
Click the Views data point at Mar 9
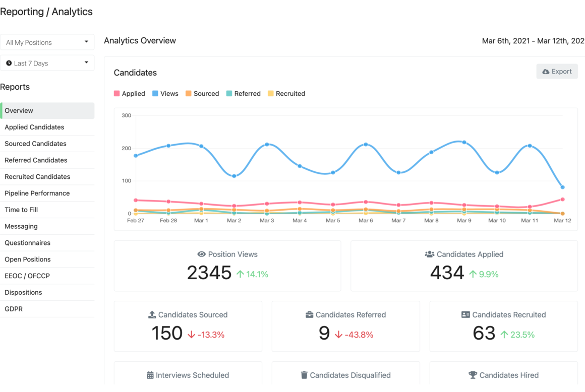[464, 143]
